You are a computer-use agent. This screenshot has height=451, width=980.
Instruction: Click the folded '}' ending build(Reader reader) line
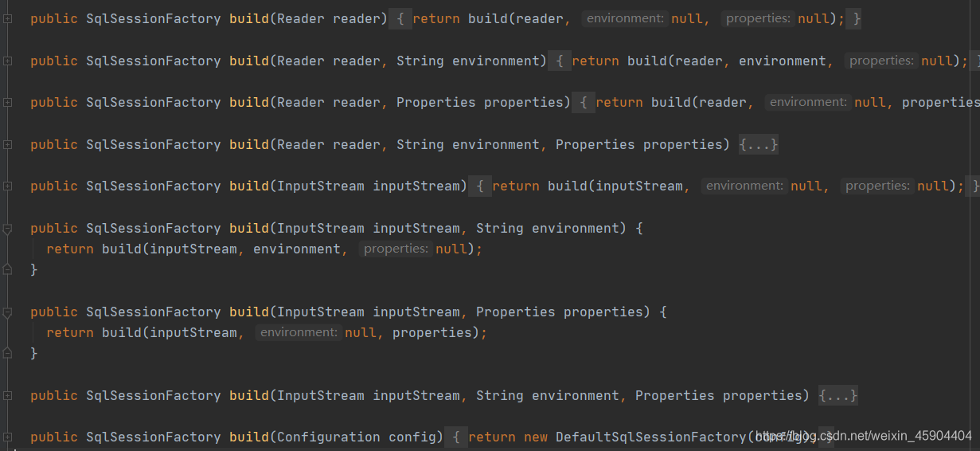pos(856,18)
